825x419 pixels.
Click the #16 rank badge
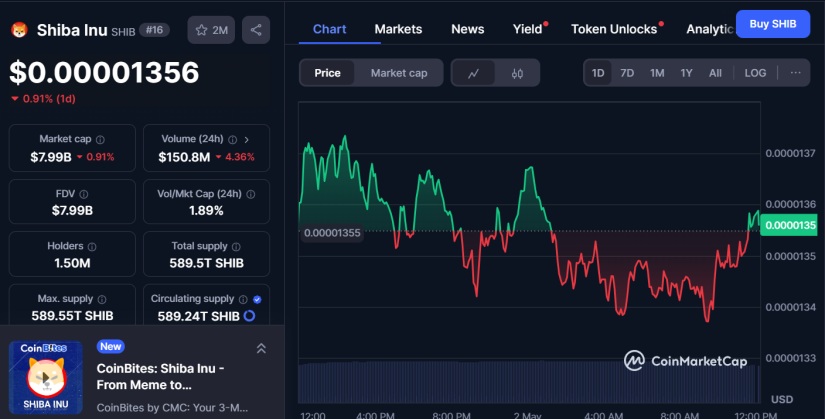pos(154,30)
